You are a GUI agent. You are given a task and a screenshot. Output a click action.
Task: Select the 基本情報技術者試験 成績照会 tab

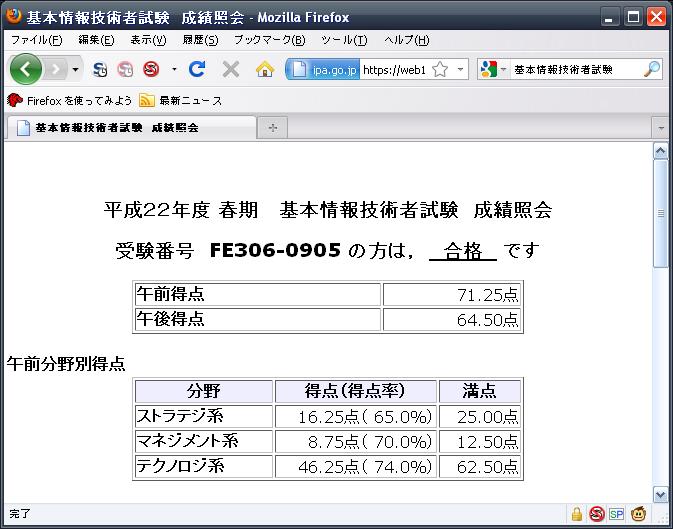pos(131,128)
